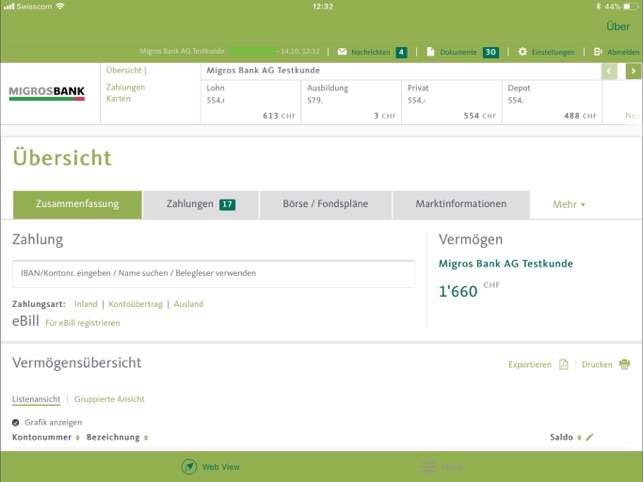
Task: Focus the IBAN/Kontonr. input field
Action: pos(213,274)
